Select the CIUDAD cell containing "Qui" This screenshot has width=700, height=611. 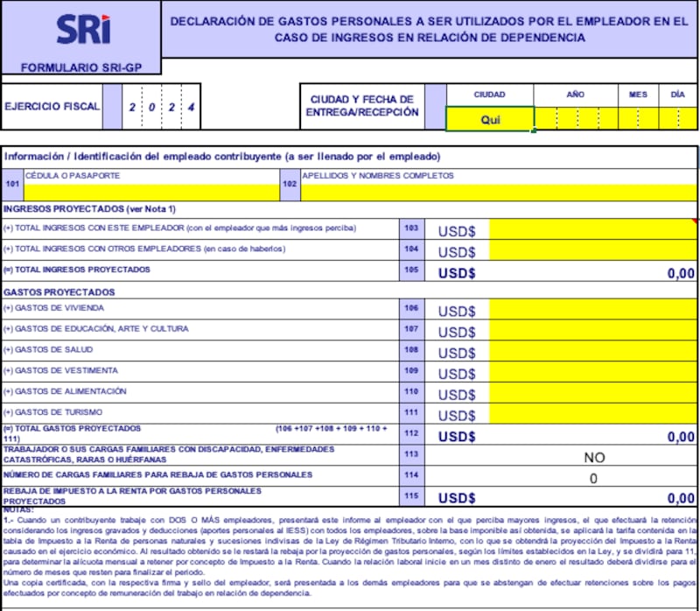point(490,119)
